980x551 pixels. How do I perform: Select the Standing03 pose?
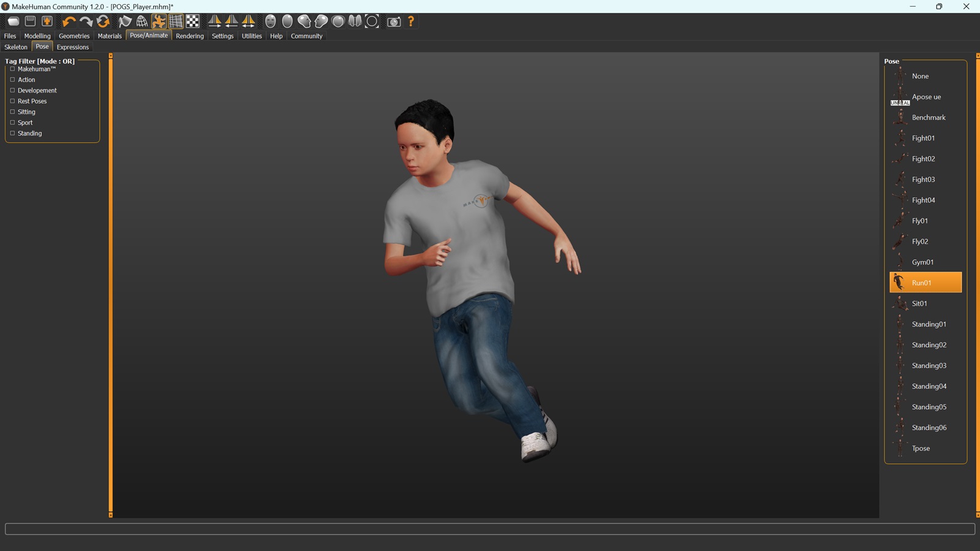925,366
